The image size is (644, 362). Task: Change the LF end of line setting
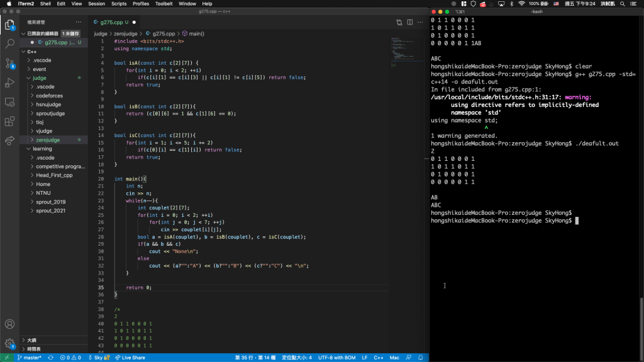click(x=365, y=358)
